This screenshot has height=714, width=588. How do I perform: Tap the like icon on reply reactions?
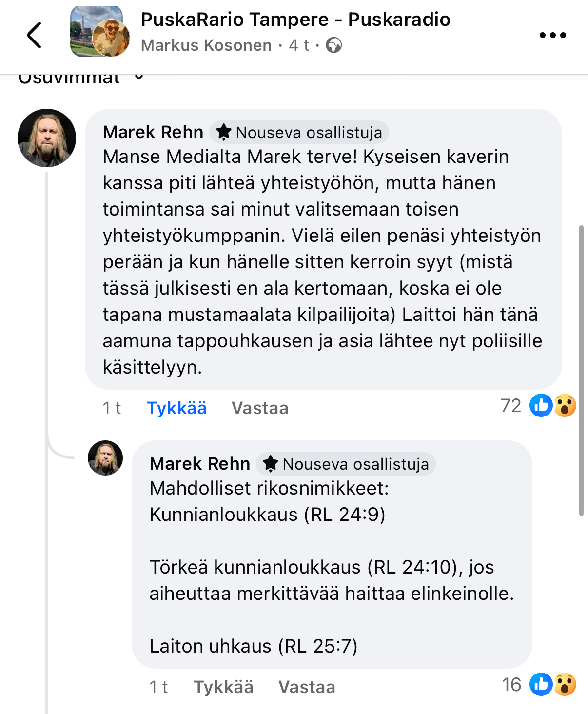coord(541,684)
